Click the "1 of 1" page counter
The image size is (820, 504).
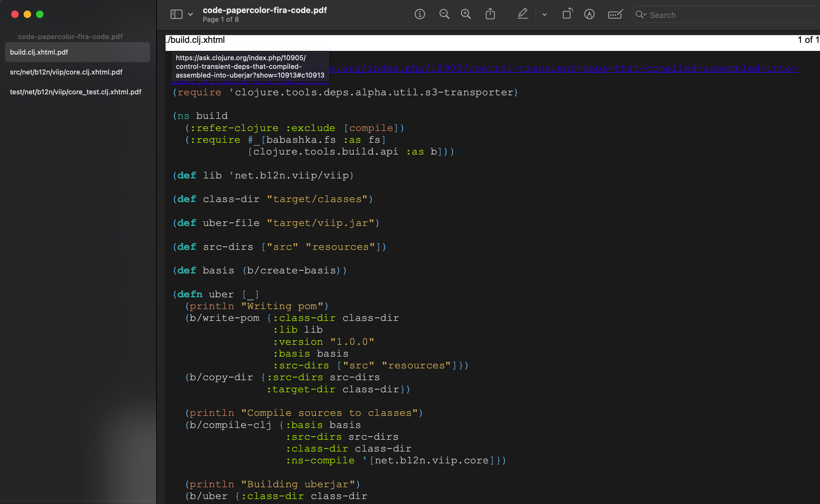(x=808, y=40)
